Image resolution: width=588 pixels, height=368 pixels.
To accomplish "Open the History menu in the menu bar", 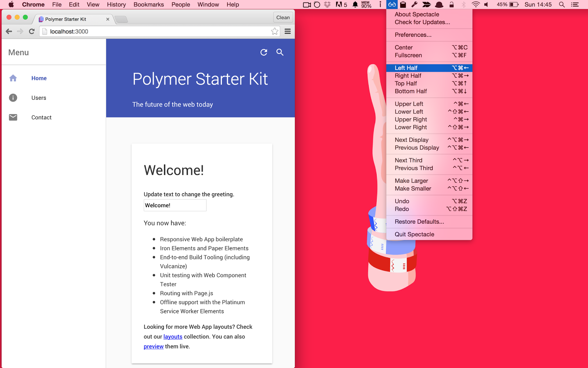I will [x=116, y=4].
